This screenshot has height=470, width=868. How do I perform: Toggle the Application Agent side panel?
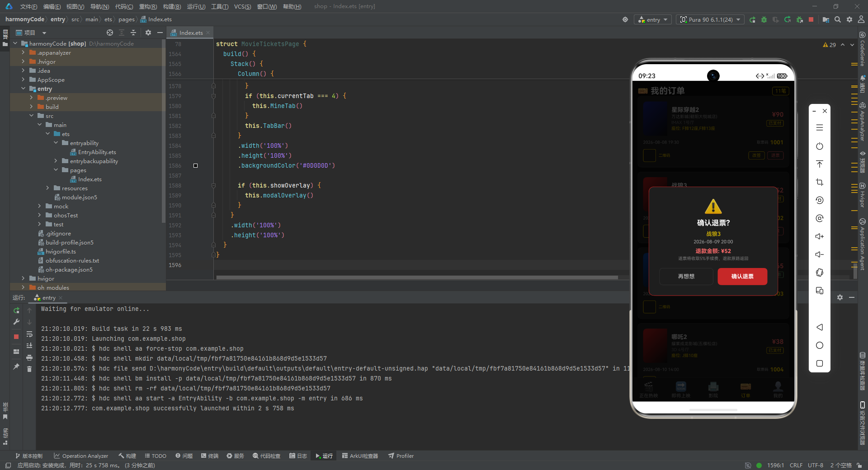863,244
